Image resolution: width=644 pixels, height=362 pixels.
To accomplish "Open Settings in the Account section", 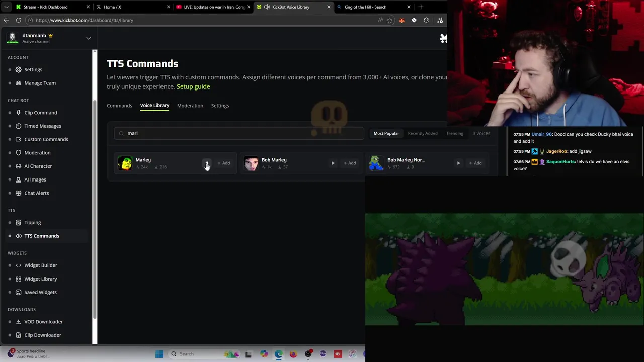I will pos(33,69).
